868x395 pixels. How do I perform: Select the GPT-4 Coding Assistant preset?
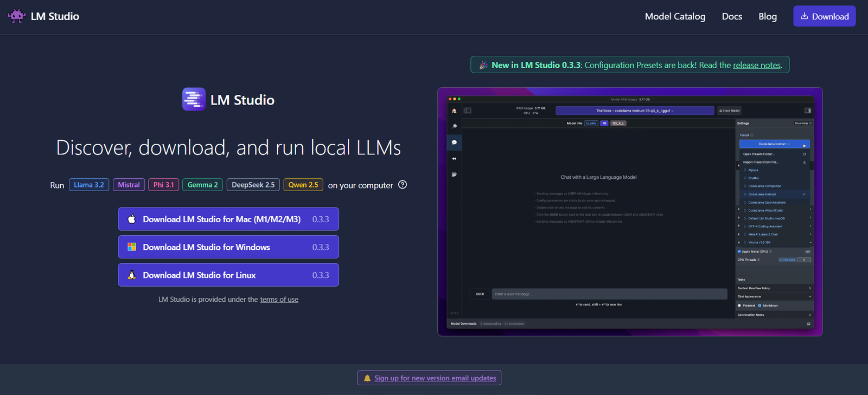coord(774,226)
